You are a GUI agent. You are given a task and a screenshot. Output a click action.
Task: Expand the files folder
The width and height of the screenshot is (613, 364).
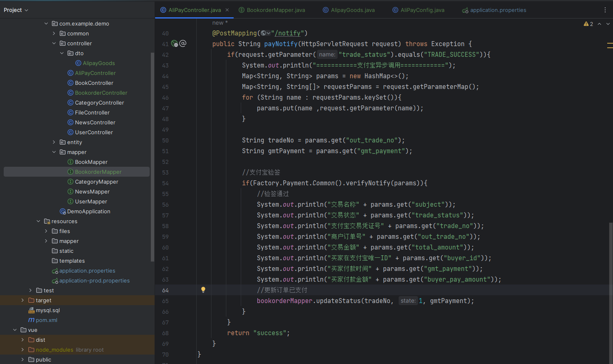[x=46, y=231]
